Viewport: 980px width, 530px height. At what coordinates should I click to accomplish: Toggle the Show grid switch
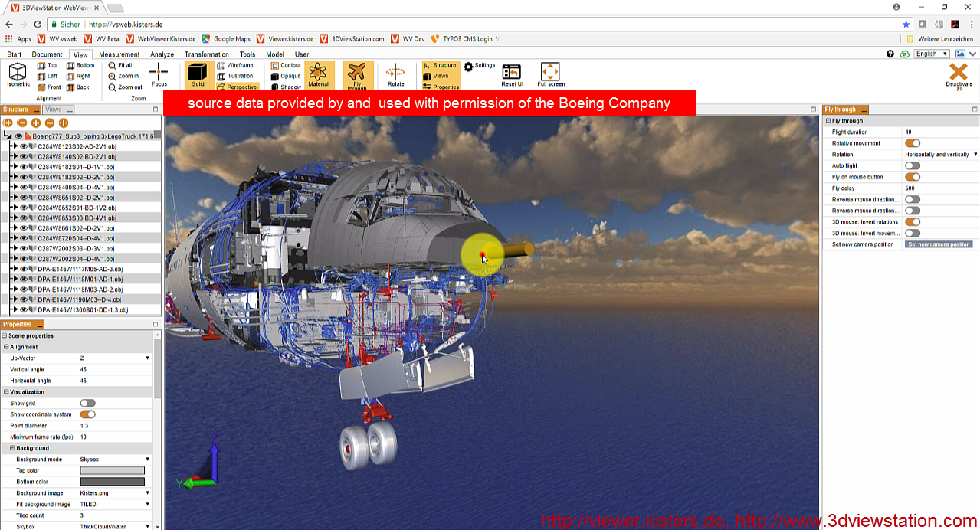click(x=88, y=403)
